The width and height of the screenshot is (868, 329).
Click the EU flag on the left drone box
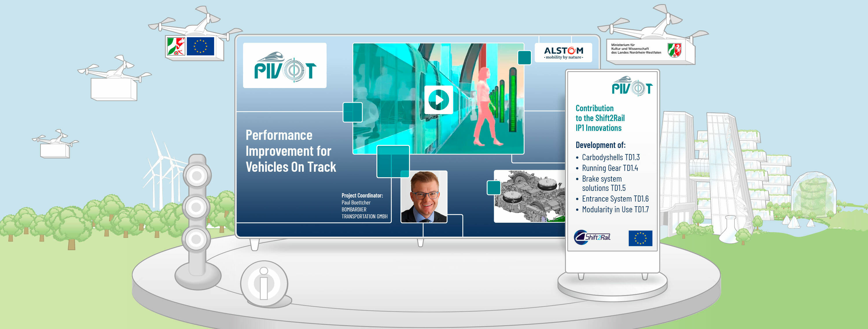point(200,46)
